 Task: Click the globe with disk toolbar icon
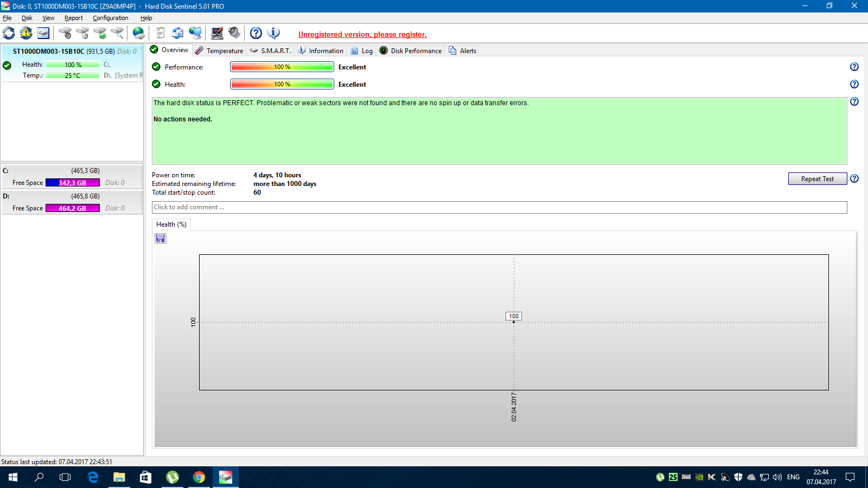pos(139,33)
